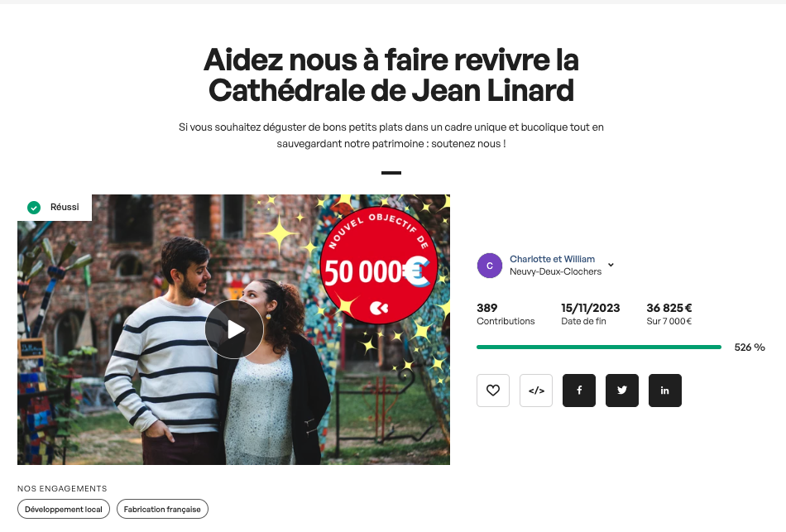Share the campaign on LinkedIn
Image resolution: width=786 pixels, height=532 pixels.
coord(664,390)
